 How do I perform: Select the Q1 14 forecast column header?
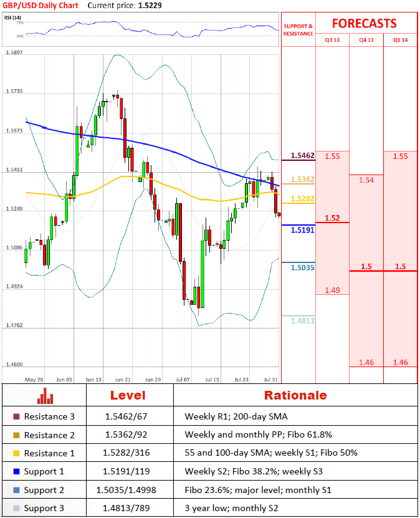pyautogui.click(x=400, y=39)
